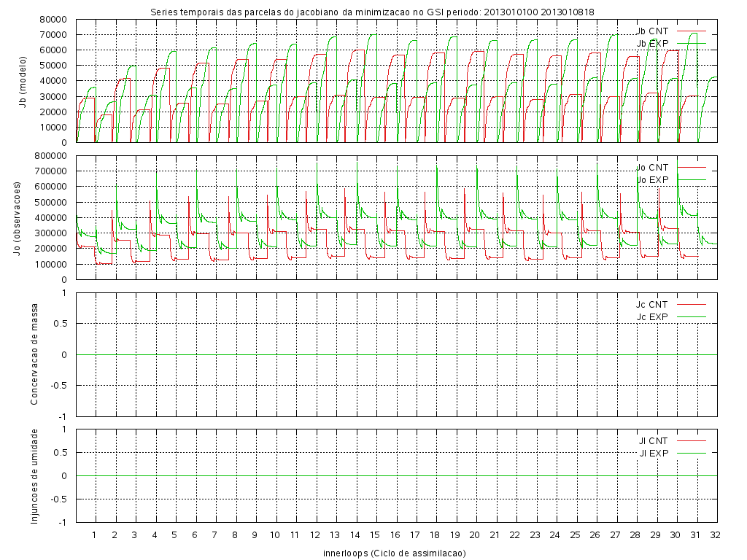Click the Injuncoes de umidade axis label

point(34,475)
